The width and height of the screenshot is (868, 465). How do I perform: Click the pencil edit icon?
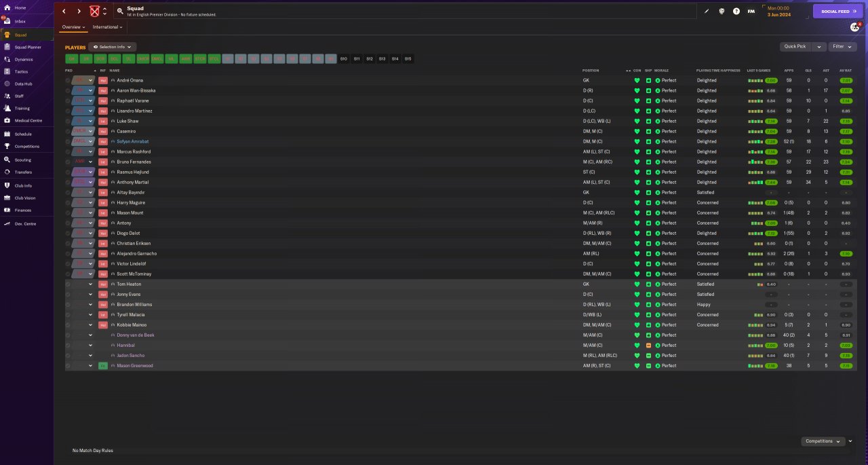pos(707,11)
